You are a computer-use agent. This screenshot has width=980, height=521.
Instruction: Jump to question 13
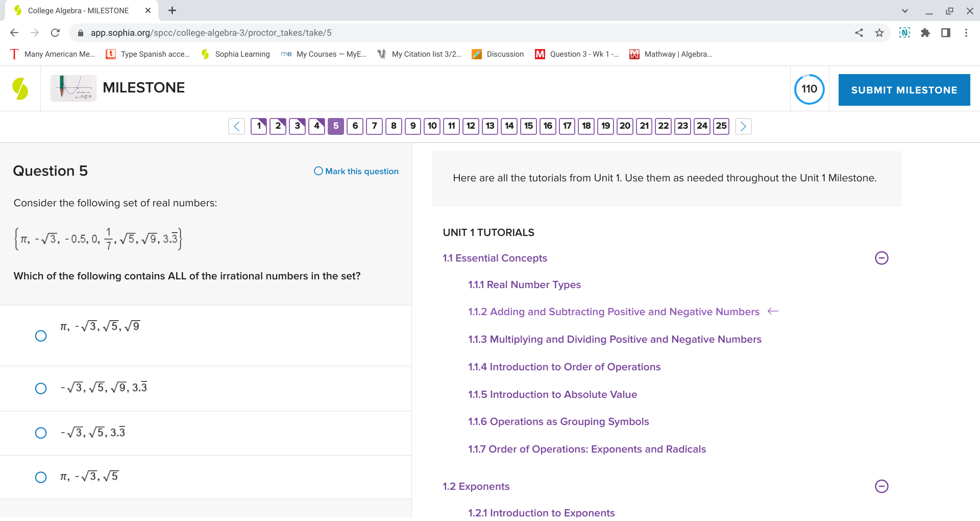[490, 126]
